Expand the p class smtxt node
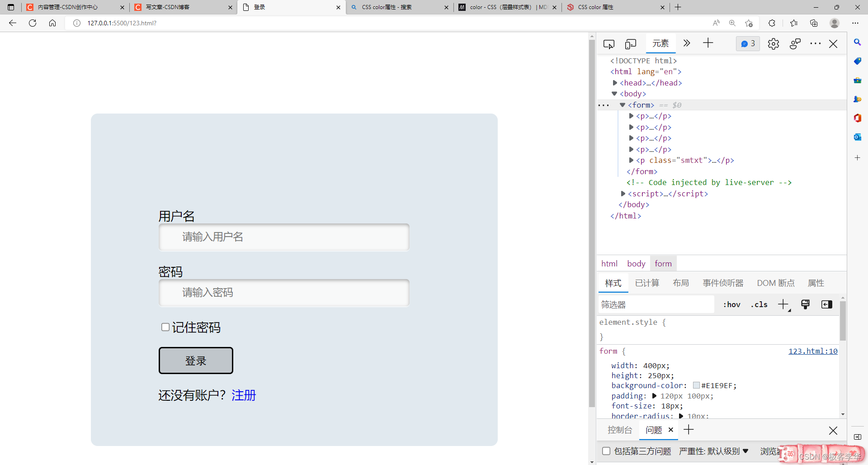Image resolution: width=868 pixels, height=465 pixels. pos(631,160)
